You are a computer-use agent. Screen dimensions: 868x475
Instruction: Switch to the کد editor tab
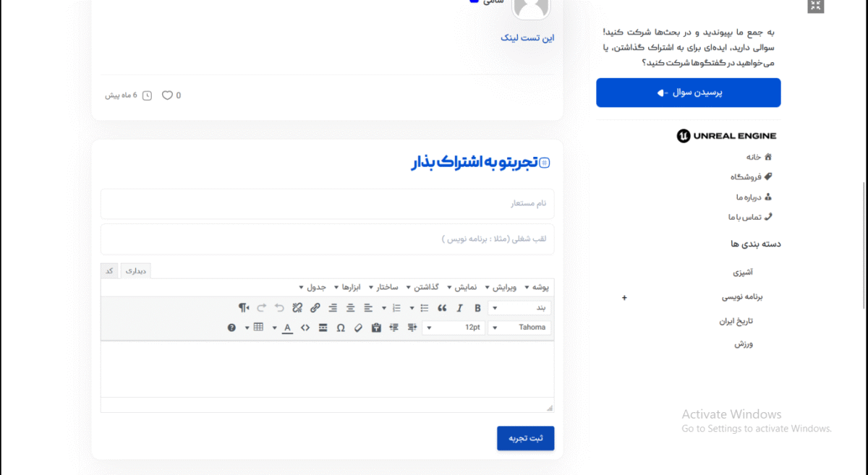coord(110,270)
